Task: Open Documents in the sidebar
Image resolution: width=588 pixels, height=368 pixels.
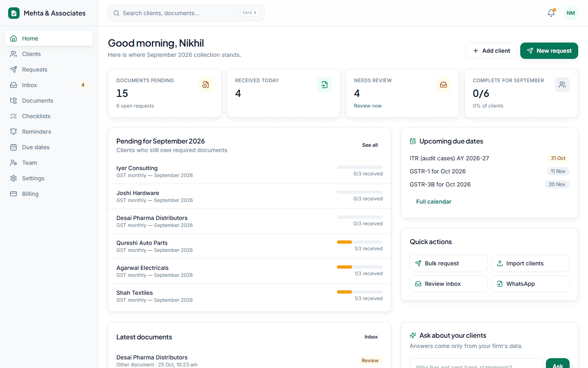Action: pos(49,101)
